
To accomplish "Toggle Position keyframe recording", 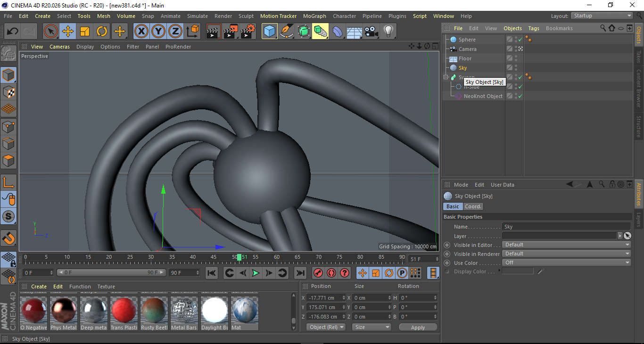I will click(x=363, y=273).
